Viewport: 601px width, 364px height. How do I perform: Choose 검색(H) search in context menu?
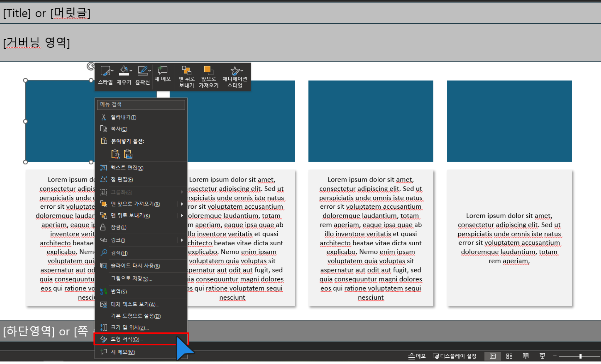[x=141, y=253]
